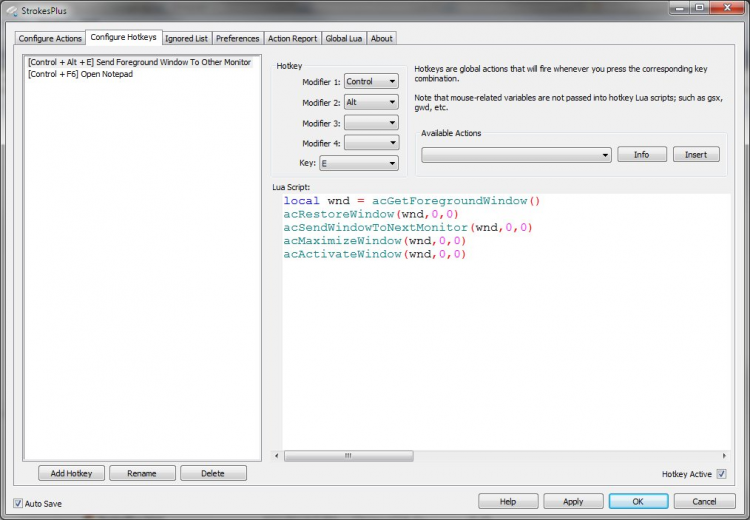Click the Insert button

[x=696, y=154]
